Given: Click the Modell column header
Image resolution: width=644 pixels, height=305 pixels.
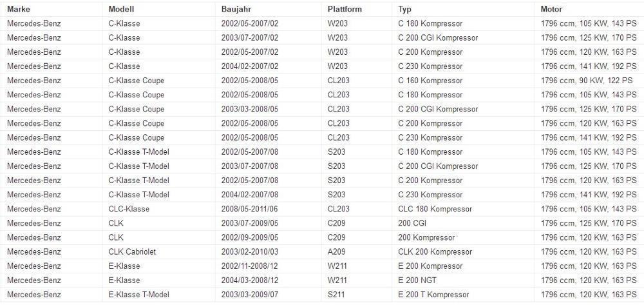Looking at the screenshot, I should coord(121,9).
